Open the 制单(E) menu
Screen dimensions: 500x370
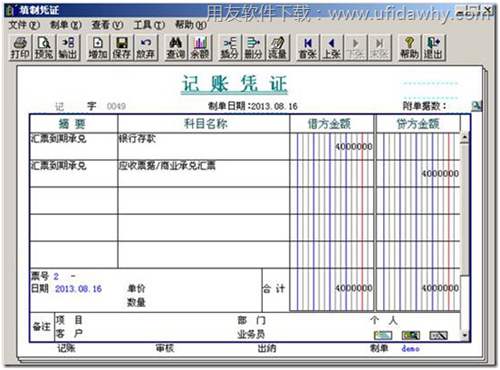click(66, 25)
